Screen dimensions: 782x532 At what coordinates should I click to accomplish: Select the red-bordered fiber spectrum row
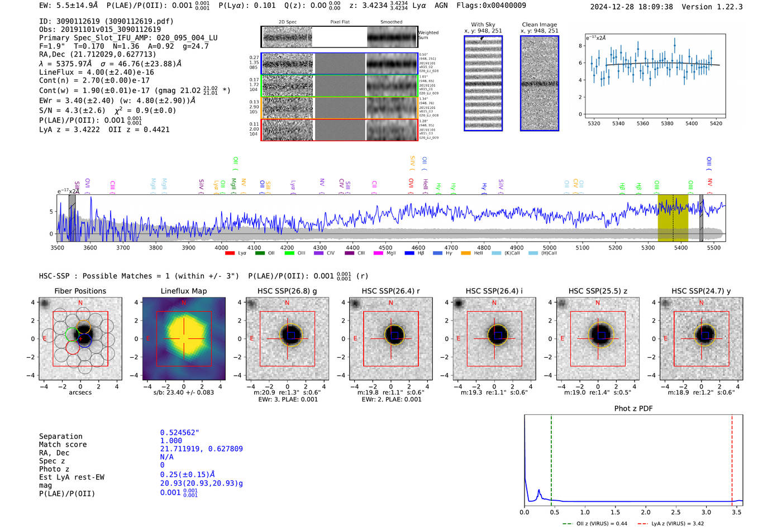[x=339, y=130]
